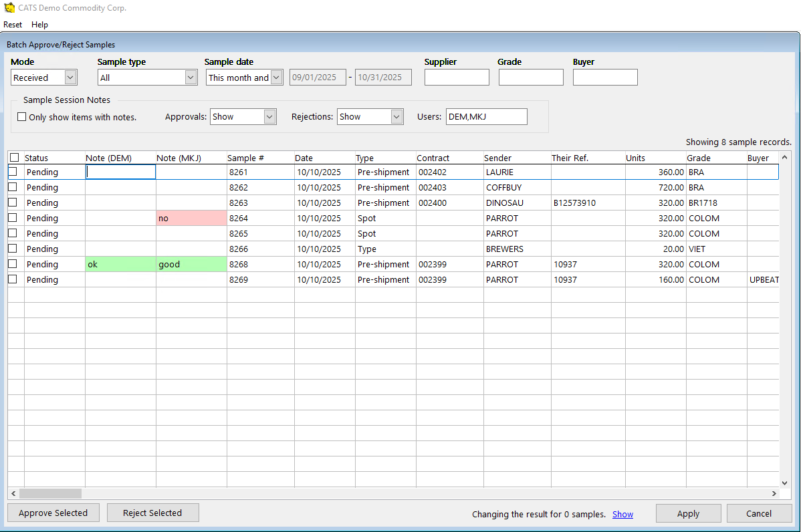Select the Their Ref. cell B12573910
801x532 pixels.
tap(588, 203)
